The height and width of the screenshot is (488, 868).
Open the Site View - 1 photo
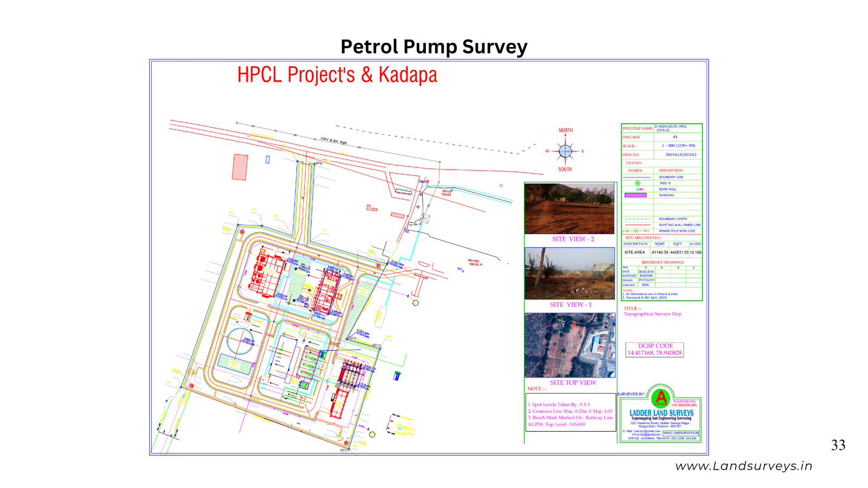570,273
